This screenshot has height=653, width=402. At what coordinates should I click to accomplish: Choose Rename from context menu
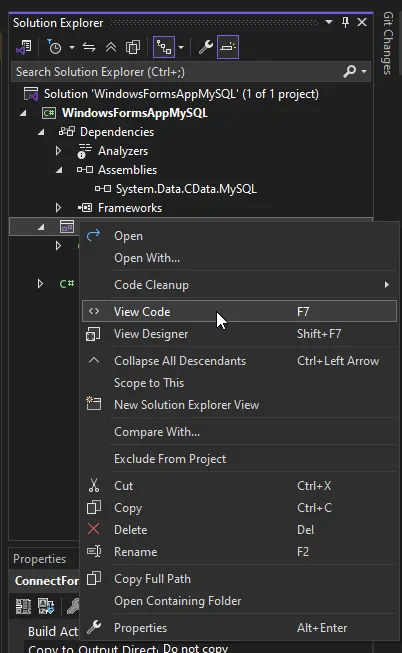(239, 552)
